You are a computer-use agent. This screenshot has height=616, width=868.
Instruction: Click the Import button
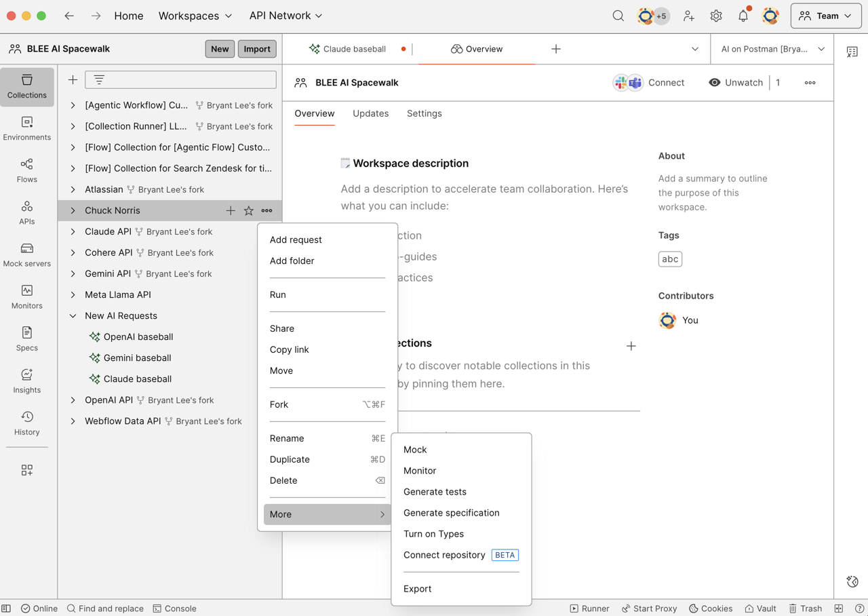257,49
